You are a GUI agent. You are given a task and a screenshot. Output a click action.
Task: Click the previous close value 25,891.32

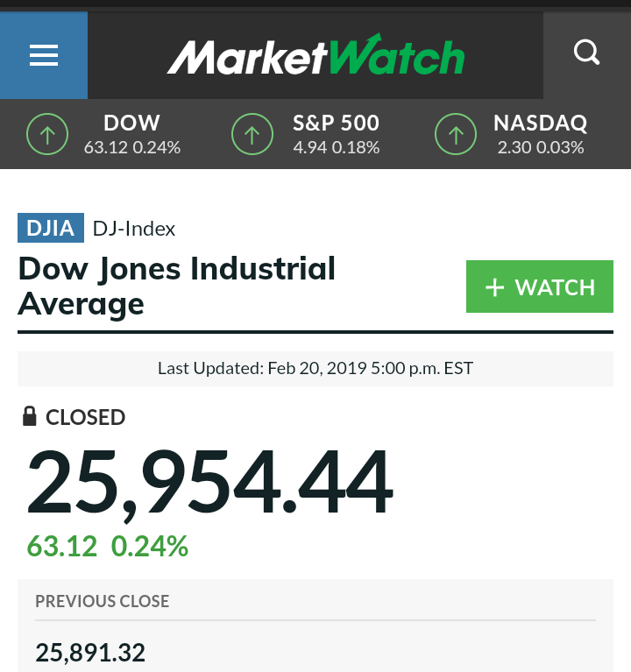(90, 653)
